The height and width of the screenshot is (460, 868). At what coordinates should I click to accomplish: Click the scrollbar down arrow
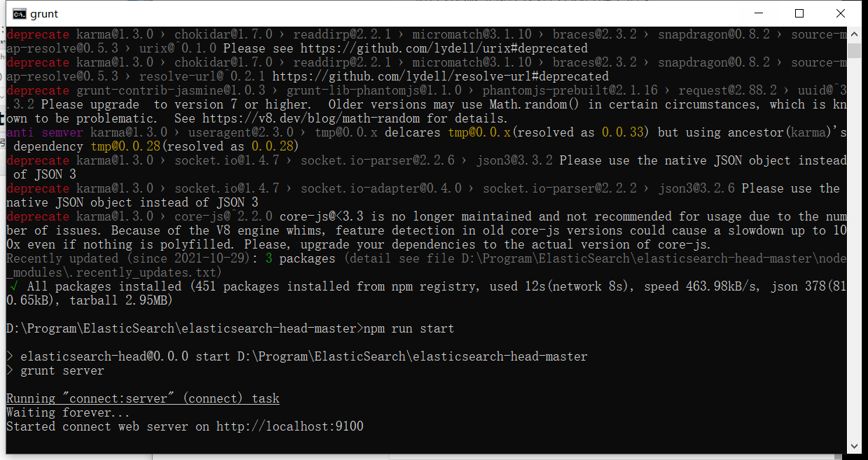tap(854, 445)
